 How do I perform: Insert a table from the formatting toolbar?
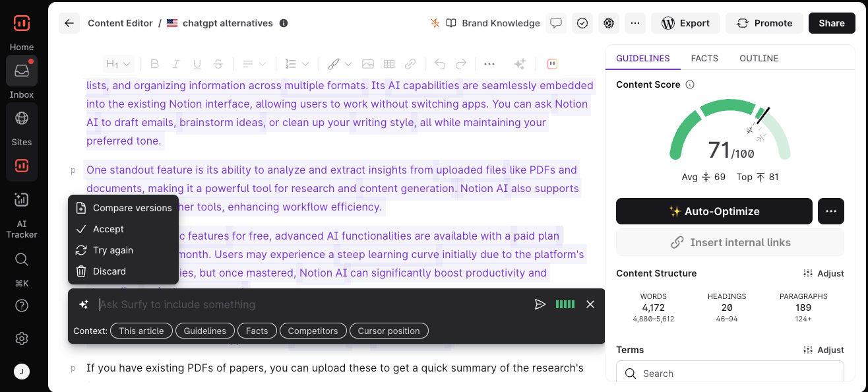pyautogui.click(x=389, y=64)
